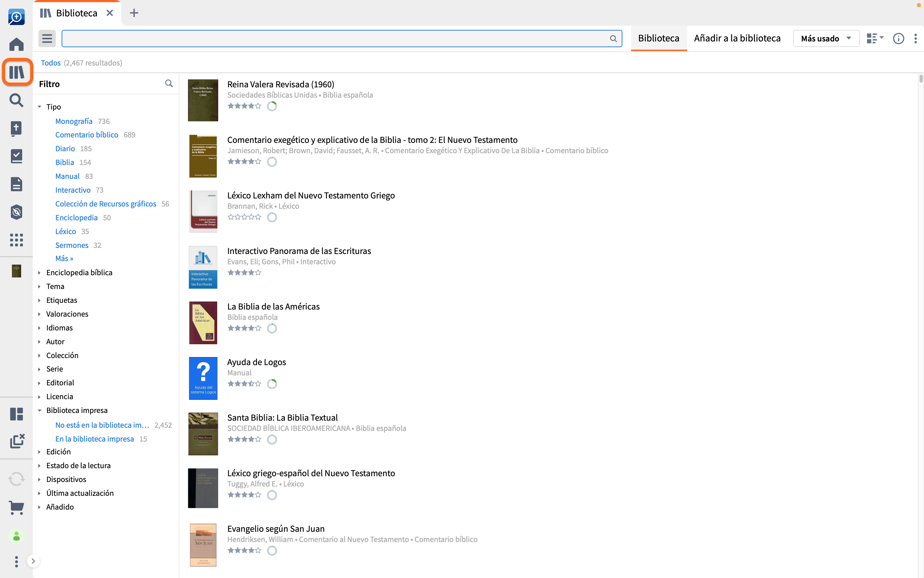Screen dimensions: 924x578
Task: Filter by No está en la biblioteca impresa
Action: (x=102, y=425)
